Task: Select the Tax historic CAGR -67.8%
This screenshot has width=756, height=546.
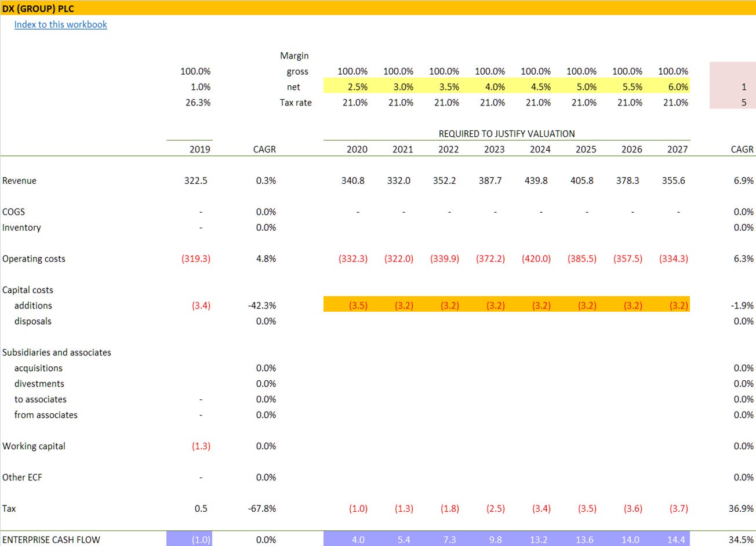Action: [262, 509]
